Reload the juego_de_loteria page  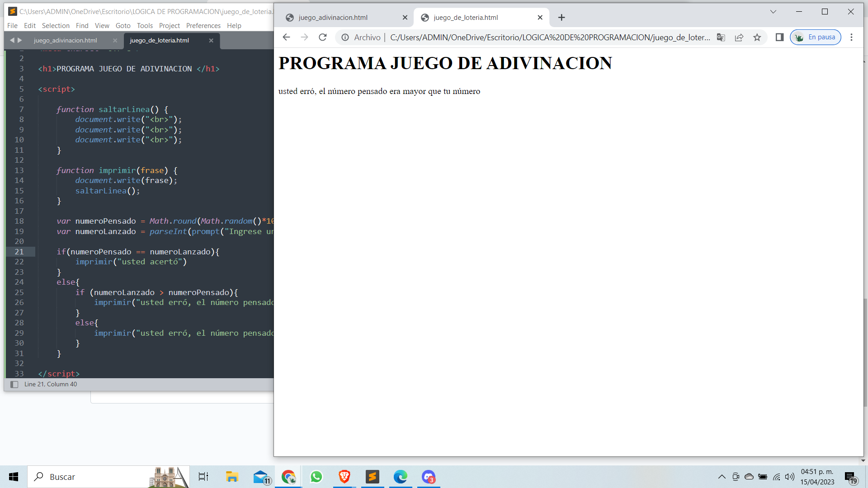(x=322, y=37)
